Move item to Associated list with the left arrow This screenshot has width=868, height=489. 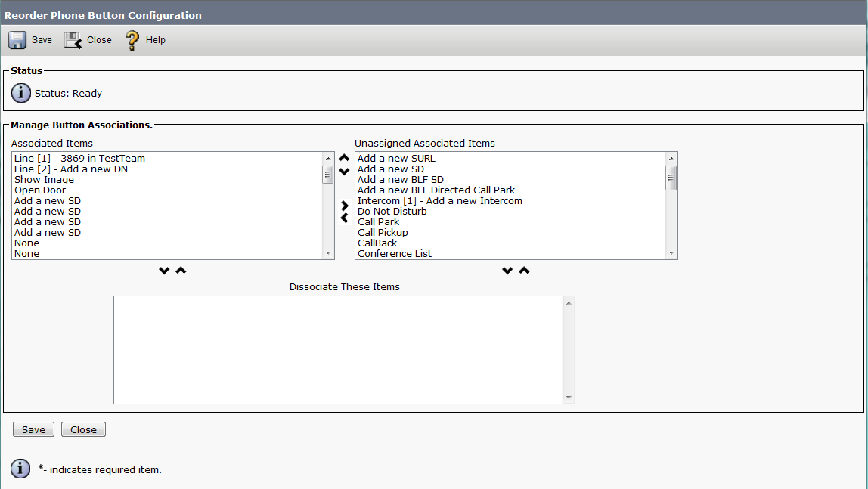click(x=345, y=218)
